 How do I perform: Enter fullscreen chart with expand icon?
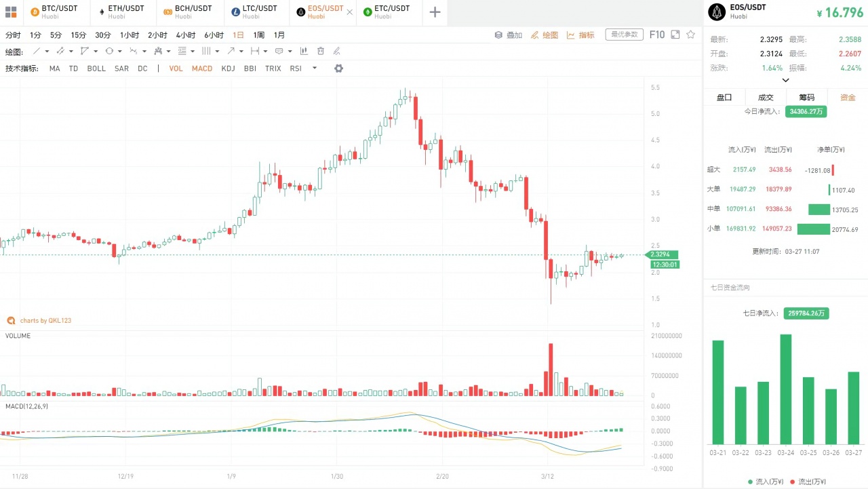[675, 35]
